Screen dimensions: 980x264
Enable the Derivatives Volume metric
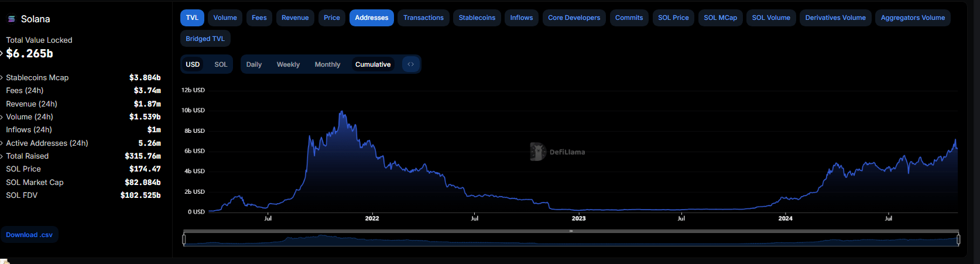click(835, 18)
